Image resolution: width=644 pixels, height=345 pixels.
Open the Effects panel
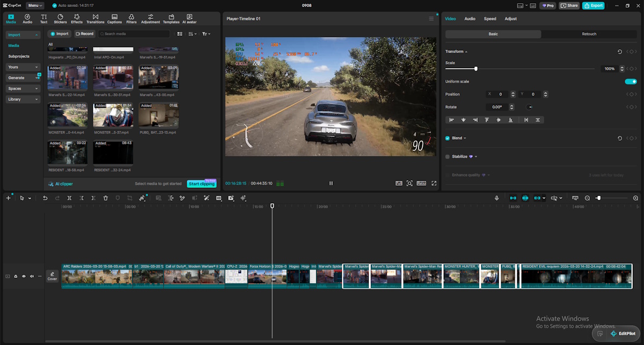click(x=77, y=19)
